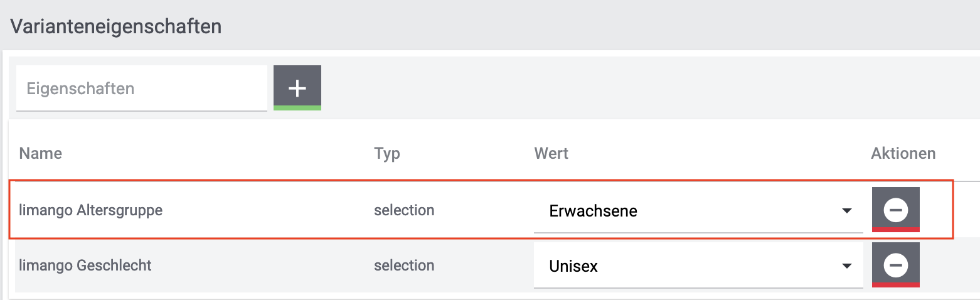Click the arrow beside Erwachsene

pos(846,211)
